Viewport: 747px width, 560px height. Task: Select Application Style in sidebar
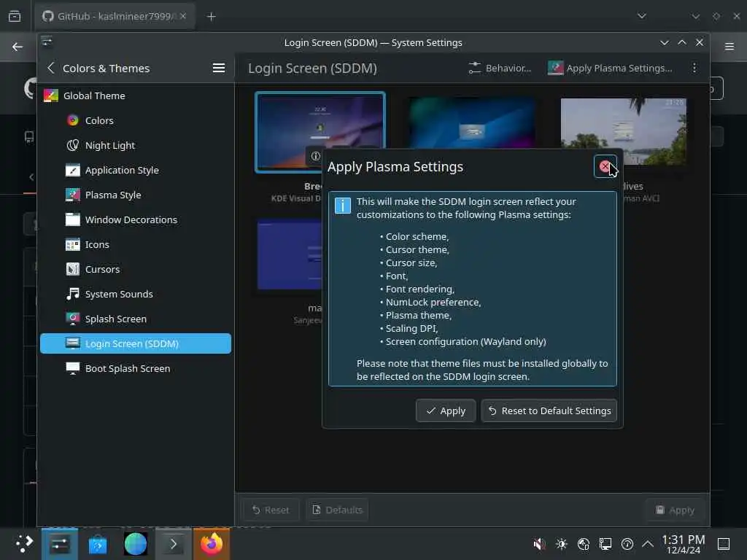click(136, 170)
